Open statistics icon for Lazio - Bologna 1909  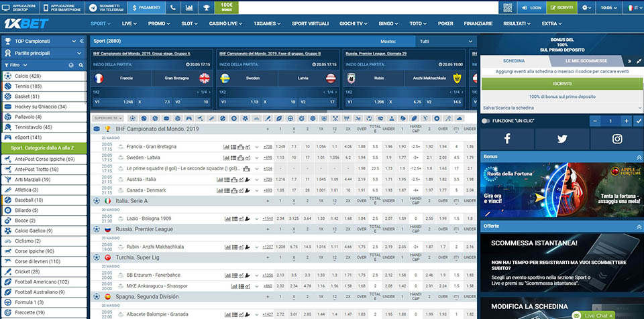coord(227,219)
